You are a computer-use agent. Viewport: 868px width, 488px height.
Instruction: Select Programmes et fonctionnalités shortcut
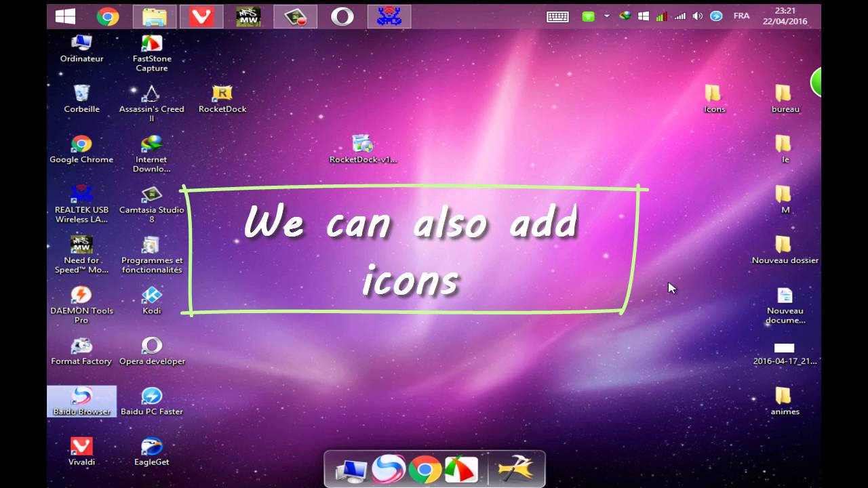151,255
